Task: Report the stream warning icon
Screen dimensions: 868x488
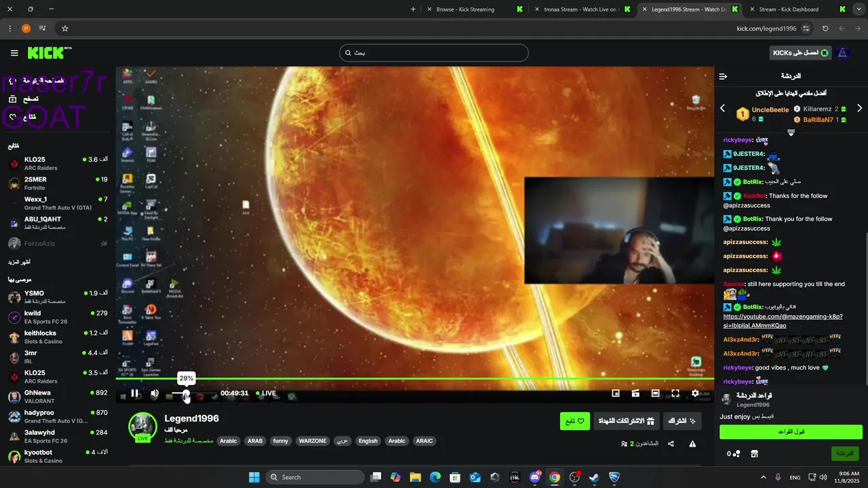Action: click(x=692, y=444)
